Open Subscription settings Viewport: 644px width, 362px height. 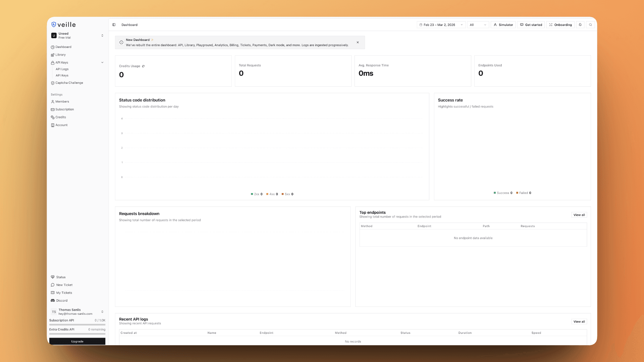(64, 109)
